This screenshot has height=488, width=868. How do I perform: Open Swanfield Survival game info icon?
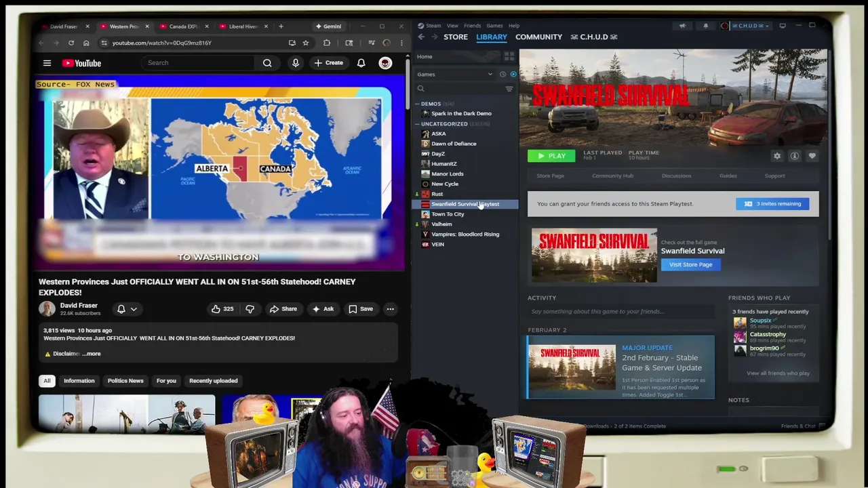click(x=795, y=156)
